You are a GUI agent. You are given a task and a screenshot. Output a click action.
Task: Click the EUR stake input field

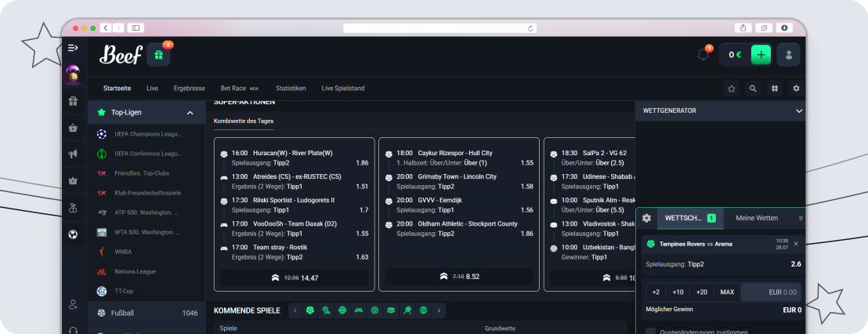coord(771,292)
